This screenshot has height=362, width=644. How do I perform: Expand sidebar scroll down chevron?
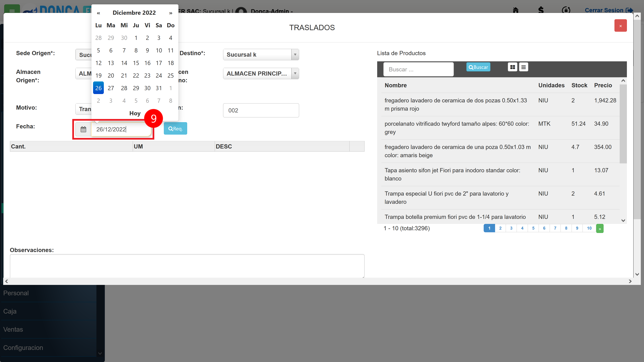[100, 353]
